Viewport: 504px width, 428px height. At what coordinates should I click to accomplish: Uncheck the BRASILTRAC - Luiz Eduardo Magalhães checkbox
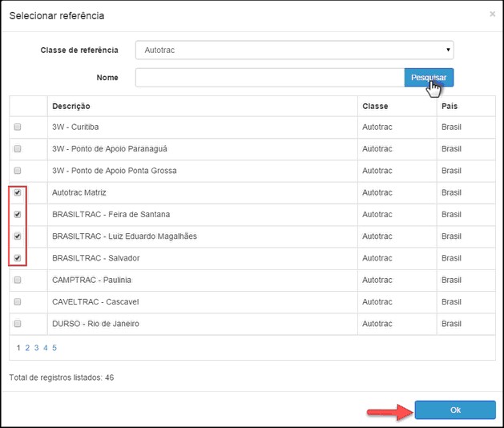tap(18, 236)
